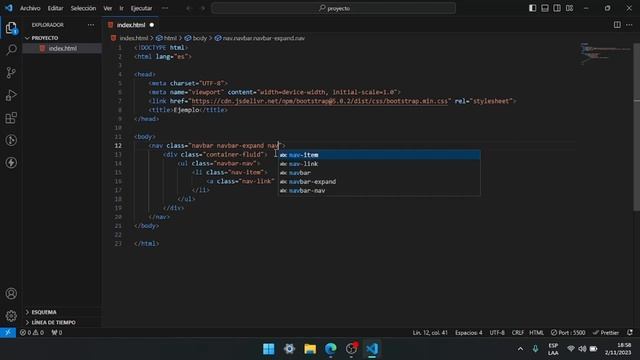
Task: Open the Ver menu
Action: click(x=108, y=8)
